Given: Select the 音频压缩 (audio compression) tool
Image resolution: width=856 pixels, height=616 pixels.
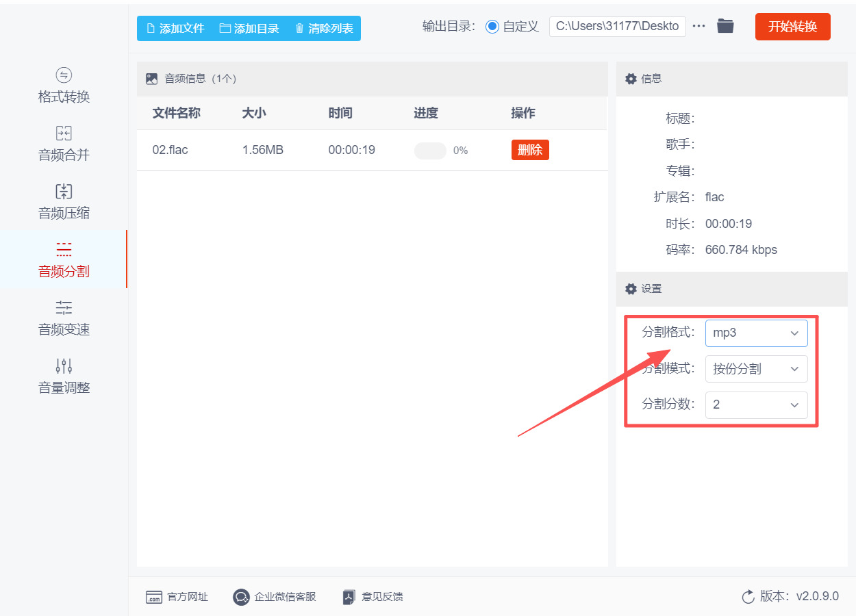Looking at the screenshot, I should point(63,203).
